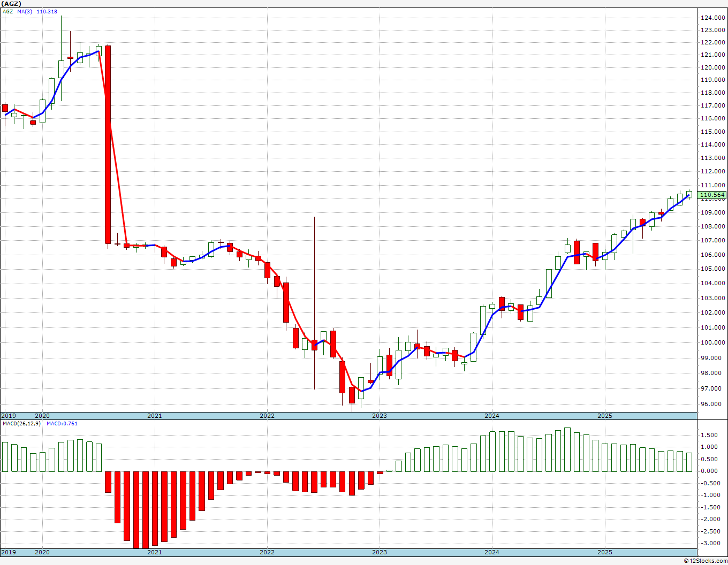
Task: Click the AGZ legend label
Action: (x=8, y=12)
